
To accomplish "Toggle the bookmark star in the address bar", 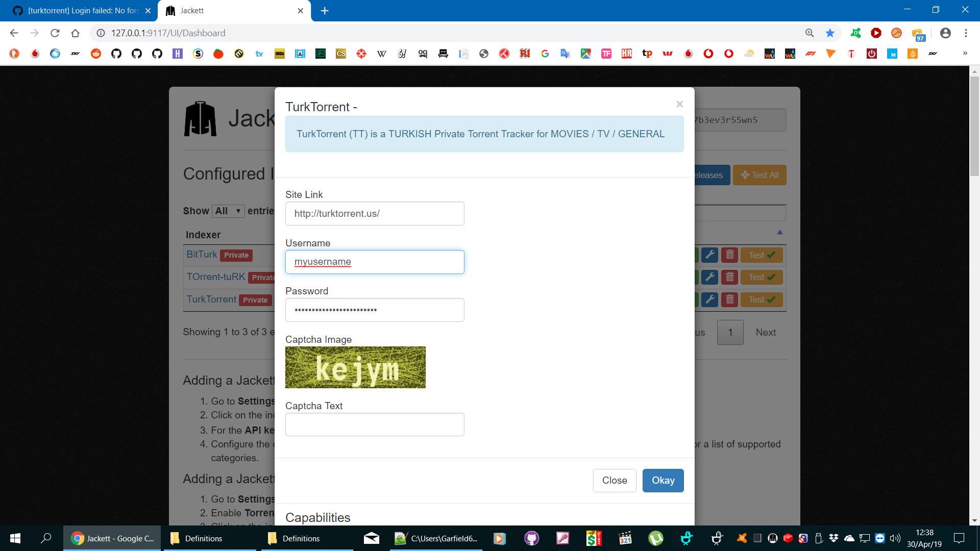I will 830,33.
